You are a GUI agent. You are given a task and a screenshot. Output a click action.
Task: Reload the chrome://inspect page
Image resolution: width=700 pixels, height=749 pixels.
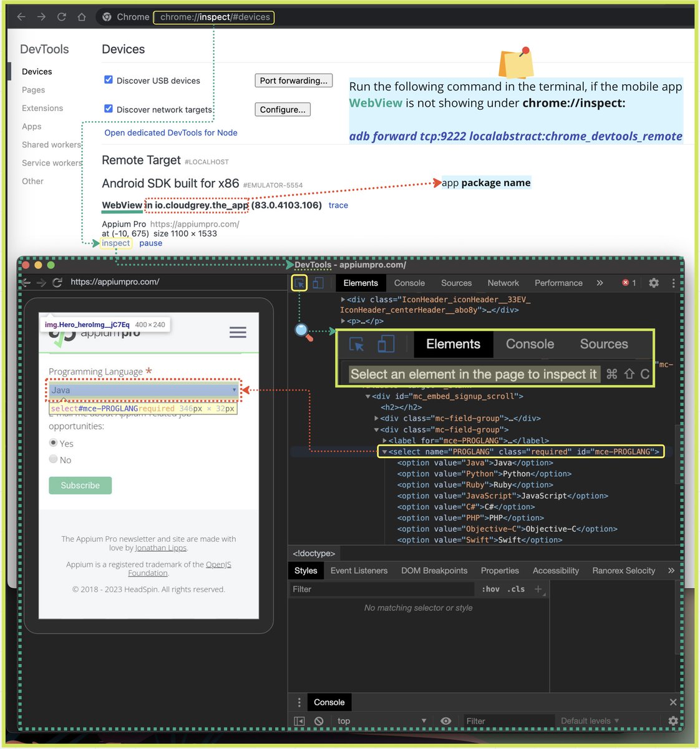(61, 17)
